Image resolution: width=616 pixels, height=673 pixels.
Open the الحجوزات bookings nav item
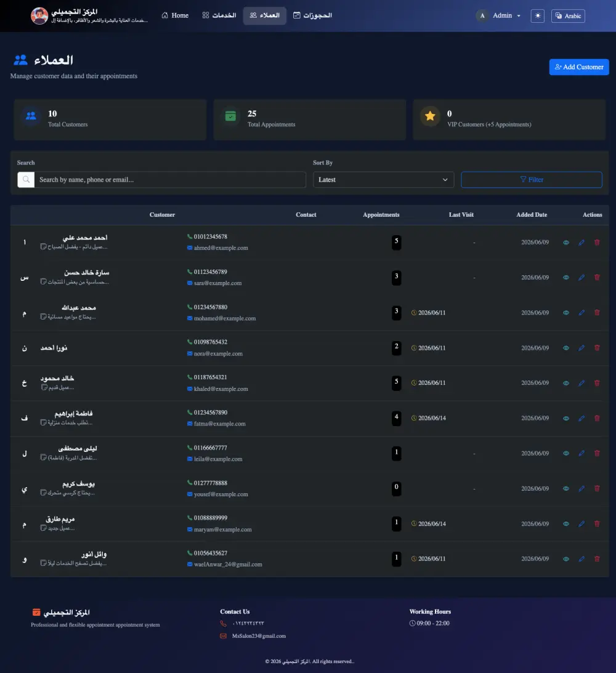[x=312, y=15]
